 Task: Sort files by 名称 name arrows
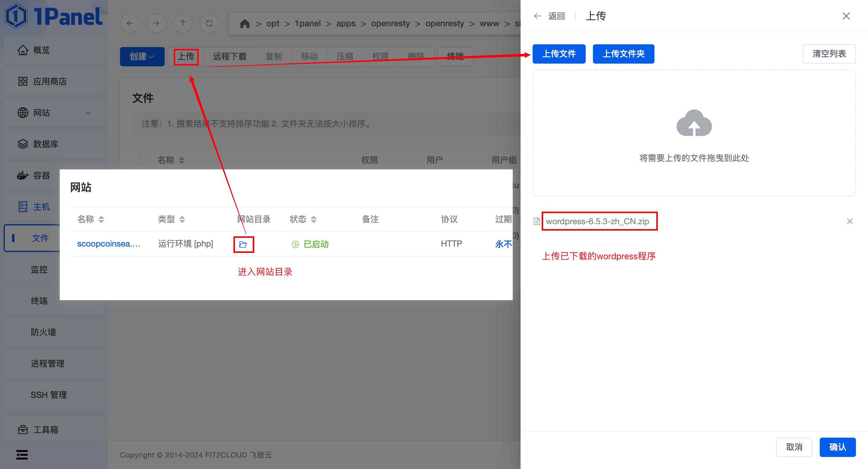(182, 160)
